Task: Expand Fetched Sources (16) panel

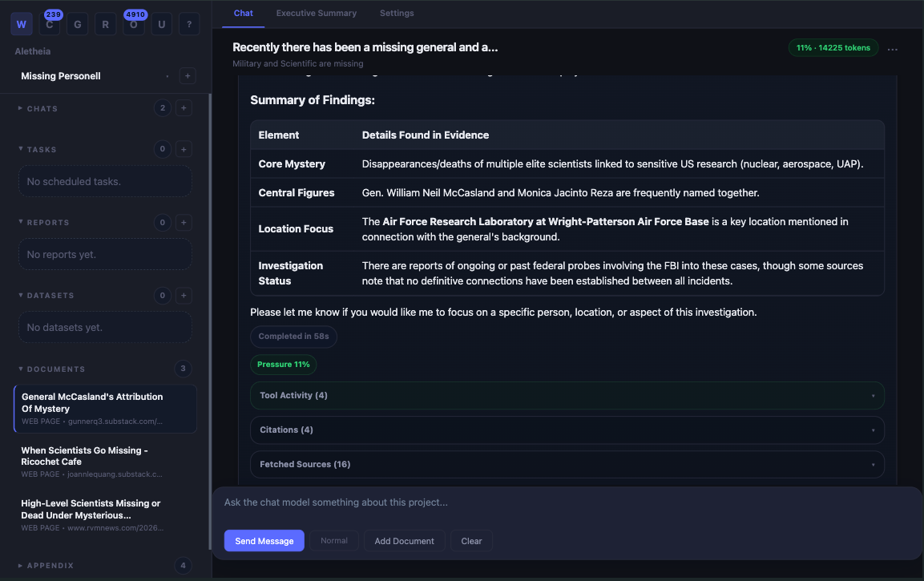Action: 567,464
